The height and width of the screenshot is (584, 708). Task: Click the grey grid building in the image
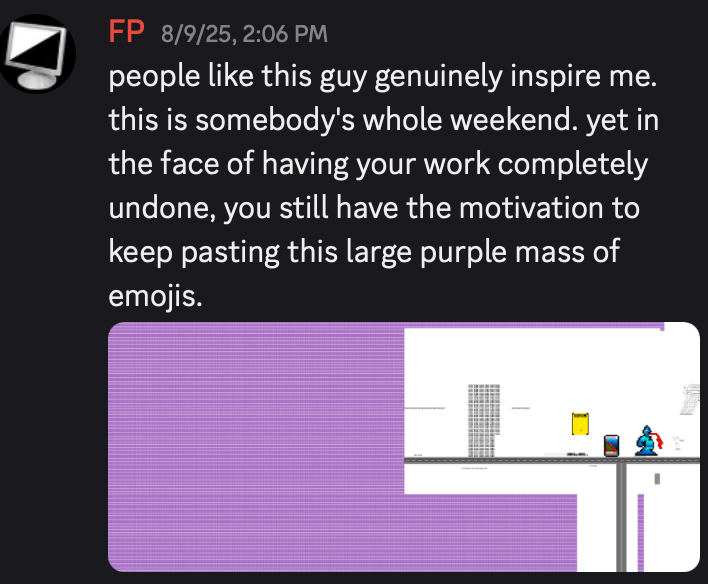(x=483, y=419)
